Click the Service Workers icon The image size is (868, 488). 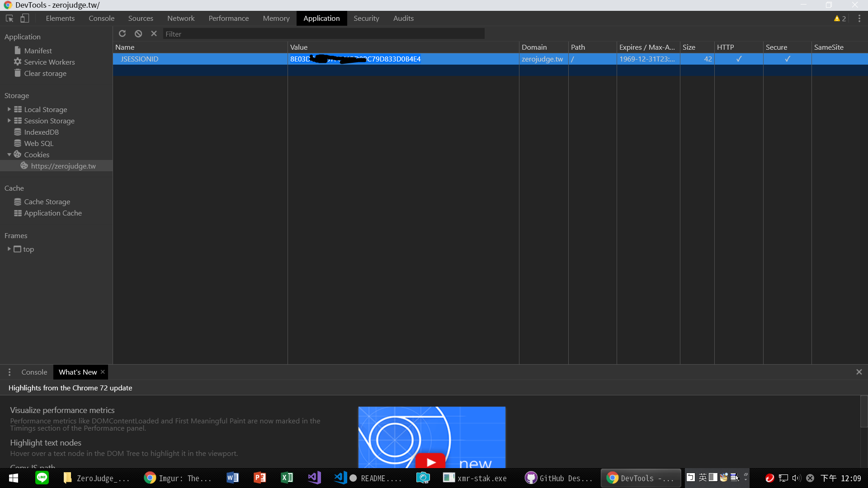(18, 61)
